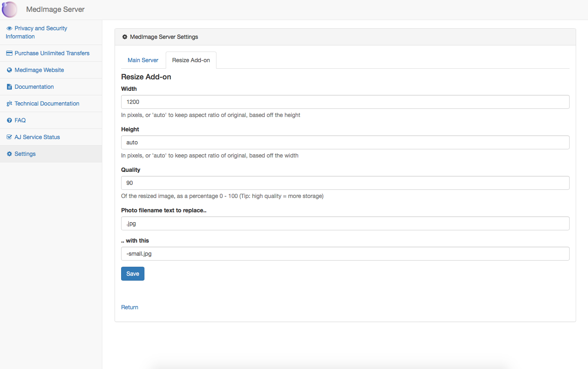Visit the MedImage Website link
588x369 pixels.
(x=39, y=70)
